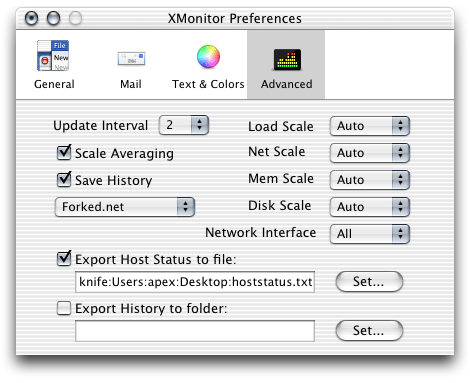
Task: Open the Update Interval dropdown
Action: (184, 125)
